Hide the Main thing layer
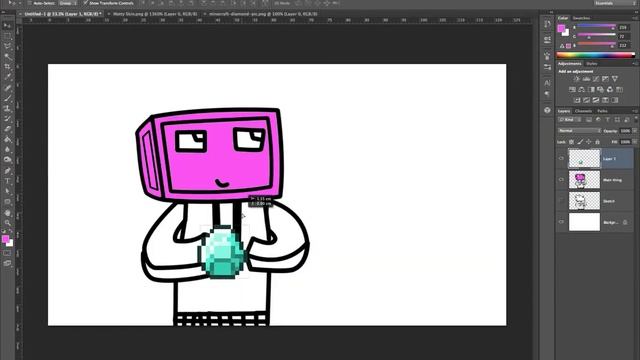Image resolution: width=640 pixels, height=360 pixels. point(562,180)
